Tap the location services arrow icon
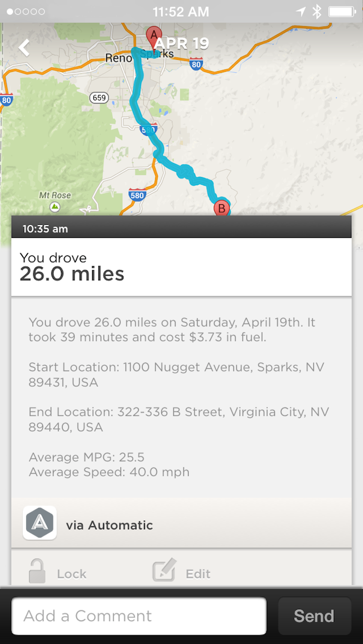The width and height of the screenshot is (363, 644). pos(301,12)
